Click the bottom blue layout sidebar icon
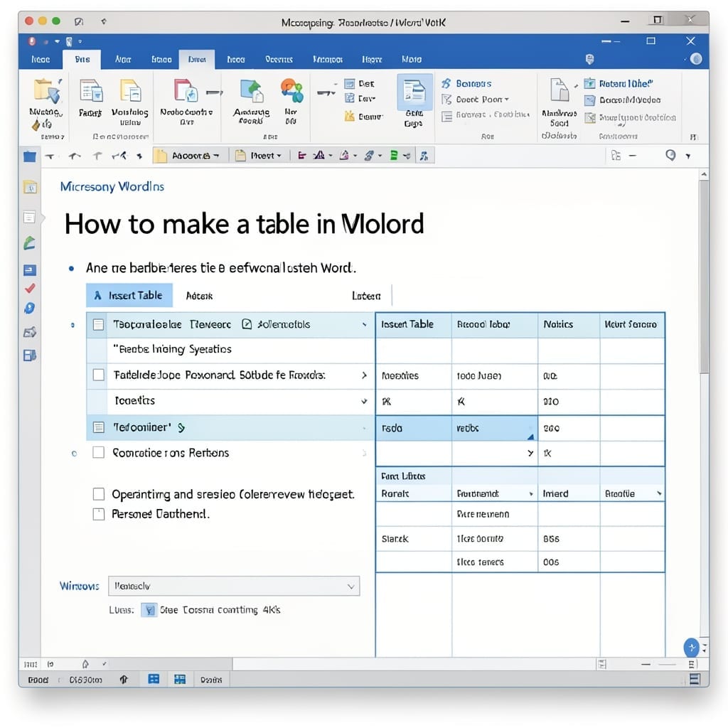This screenshot has width=728, height=728. (30, 355)
